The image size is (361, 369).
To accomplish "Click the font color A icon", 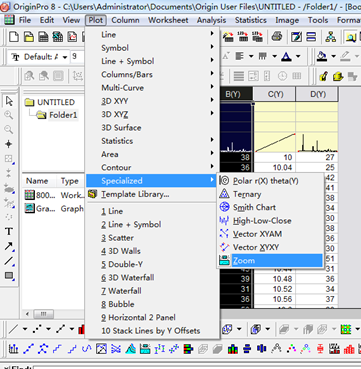I will [286, 57].
